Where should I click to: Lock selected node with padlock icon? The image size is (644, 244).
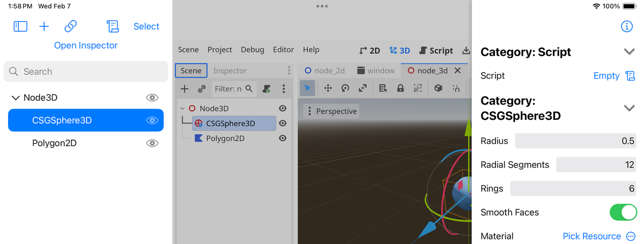(x=400, y=88)
